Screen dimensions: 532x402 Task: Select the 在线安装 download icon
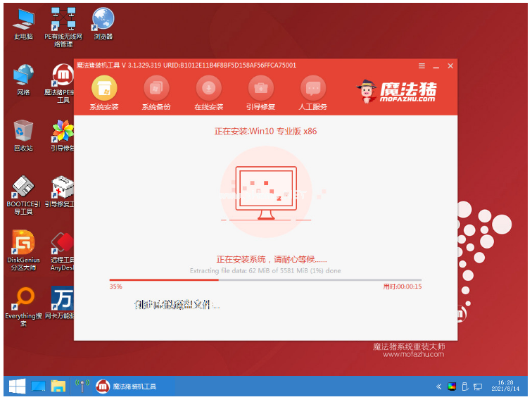coord(208,89)
